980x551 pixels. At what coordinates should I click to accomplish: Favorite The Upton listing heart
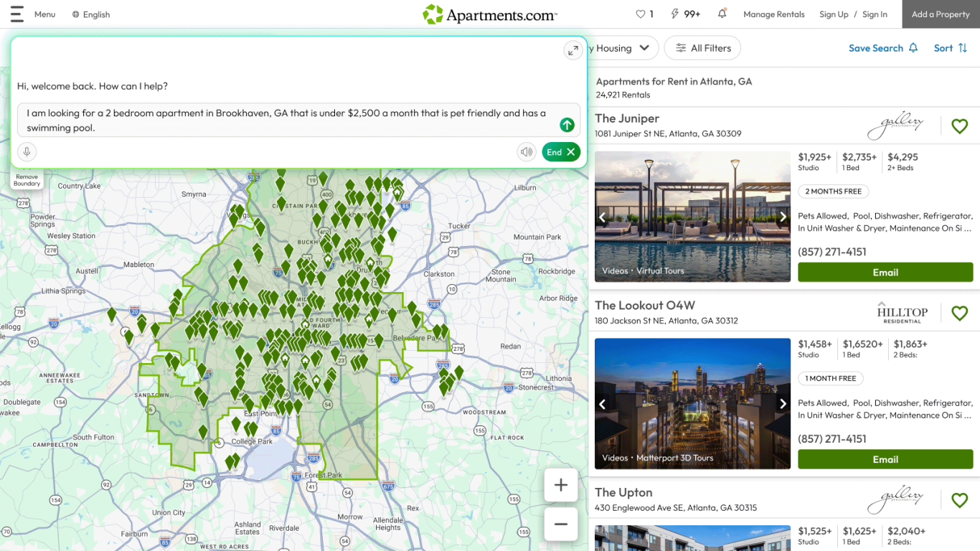959,500
